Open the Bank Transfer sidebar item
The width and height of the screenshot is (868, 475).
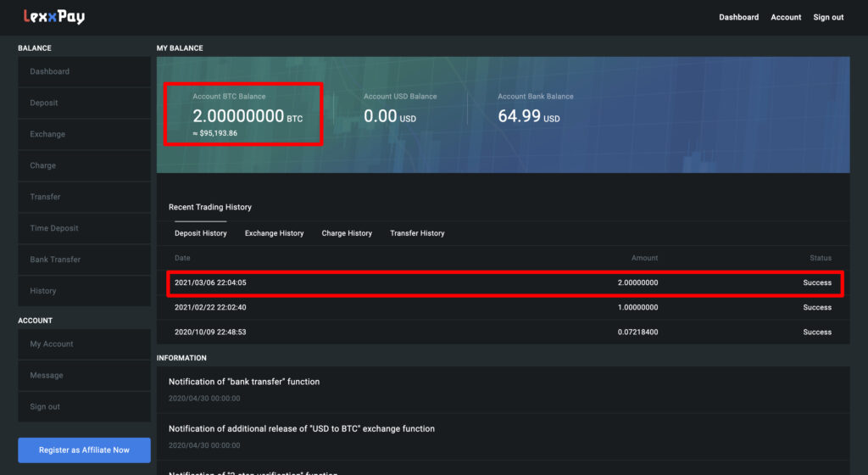click(84, 259)
